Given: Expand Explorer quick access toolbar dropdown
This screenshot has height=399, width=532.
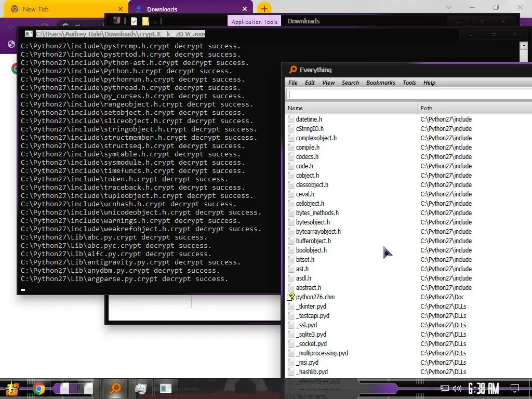Looking at the screenshot, I should tap(155, 22).
